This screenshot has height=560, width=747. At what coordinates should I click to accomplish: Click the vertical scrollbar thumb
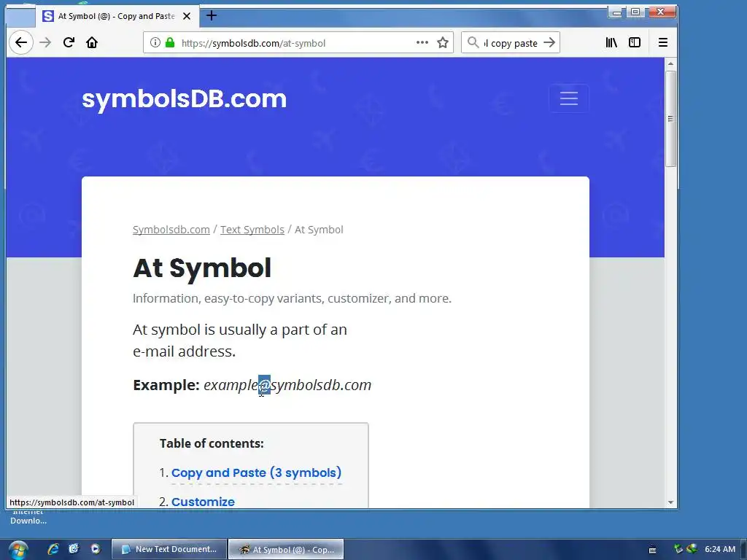[x=671, y=119]
